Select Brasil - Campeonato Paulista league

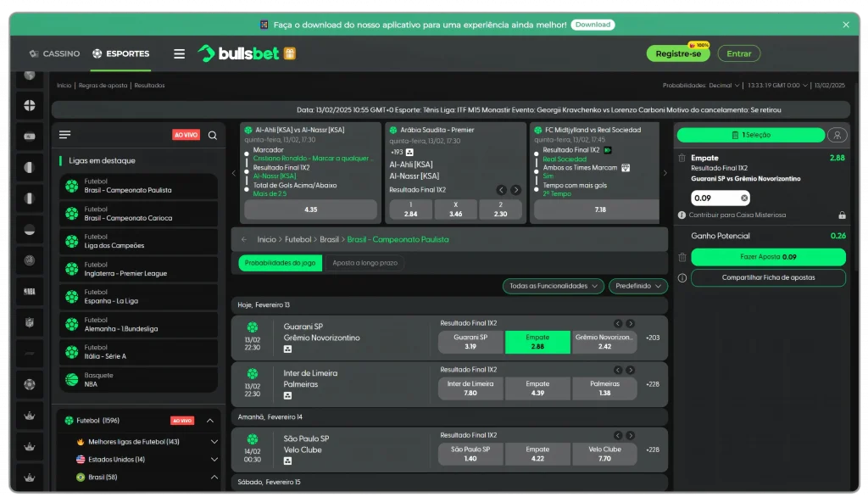coord(138,186)
